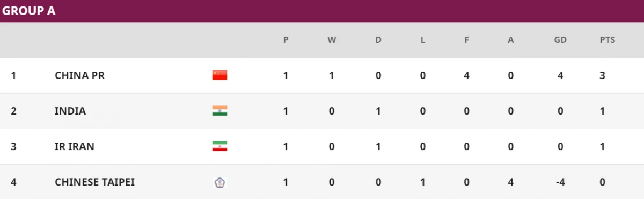644x199 pixels.
Task: Select the CHINESE TAIPEI team name
Action: pyautogui.click(x=94, y=182)
